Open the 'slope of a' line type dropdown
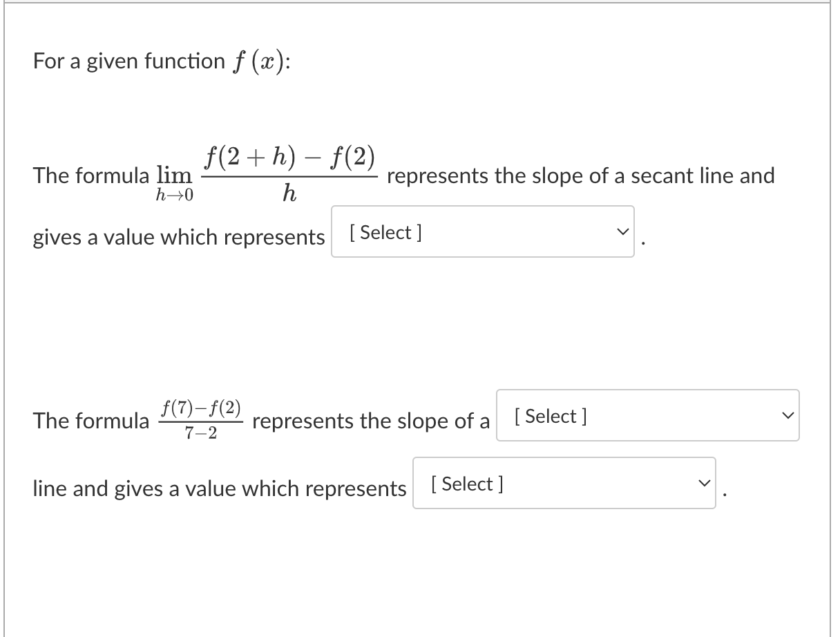 (647, 415)
